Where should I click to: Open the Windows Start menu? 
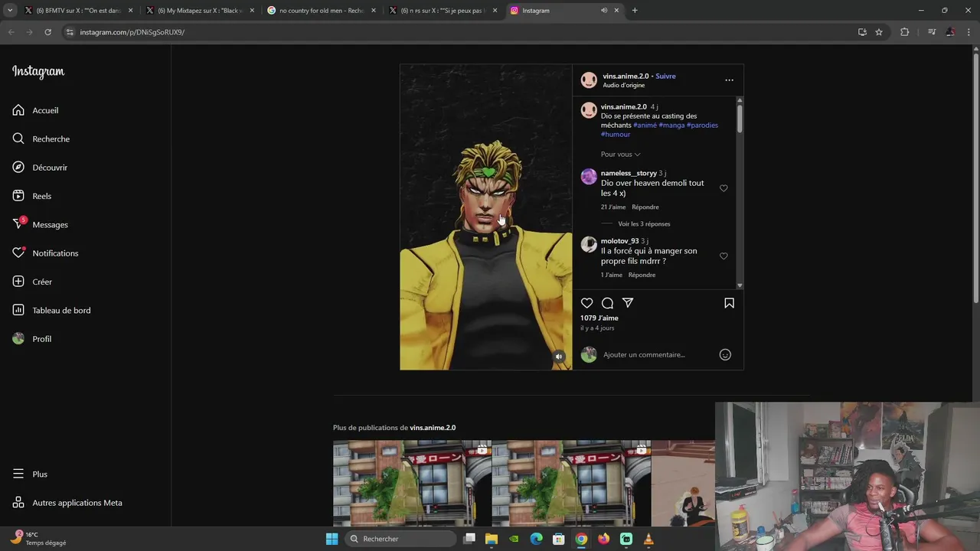332,539
